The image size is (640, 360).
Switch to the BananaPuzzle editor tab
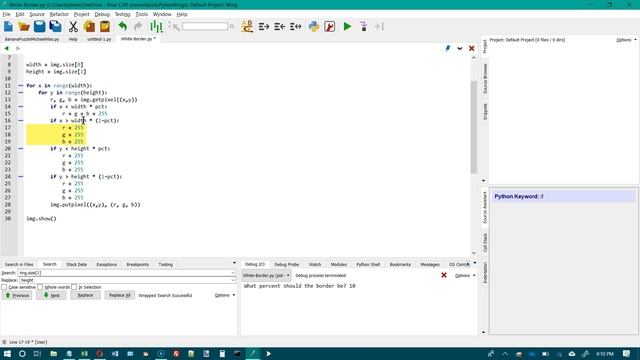tap(32, 39)
